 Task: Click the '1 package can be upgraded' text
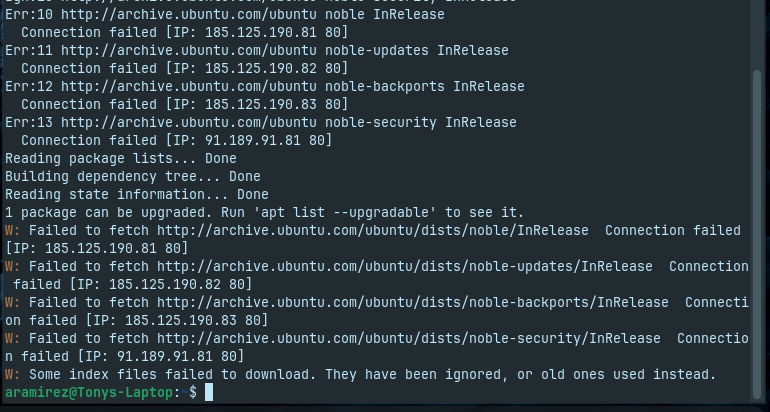coord(100,212)
